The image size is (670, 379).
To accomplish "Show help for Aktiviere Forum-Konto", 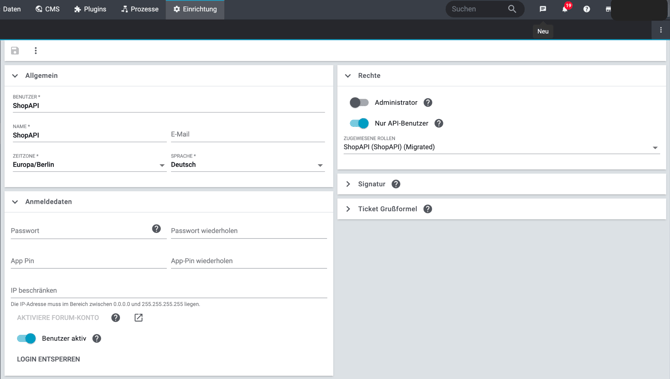I will (x=115, y=318).
